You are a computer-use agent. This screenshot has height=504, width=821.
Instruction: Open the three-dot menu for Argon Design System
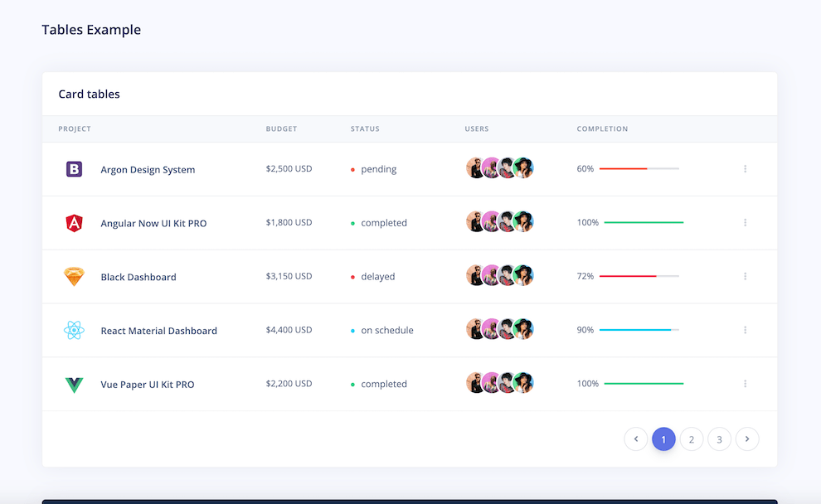(745, 168)
